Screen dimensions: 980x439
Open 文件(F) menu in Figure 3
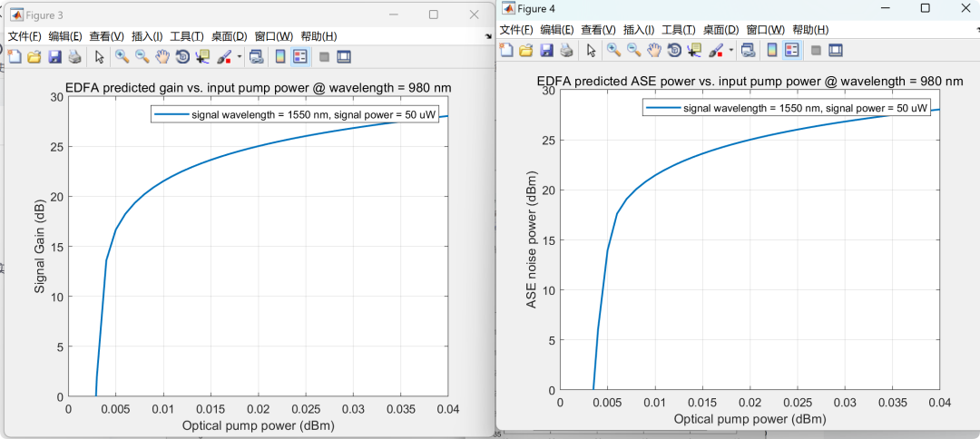(x=24, y=36)
